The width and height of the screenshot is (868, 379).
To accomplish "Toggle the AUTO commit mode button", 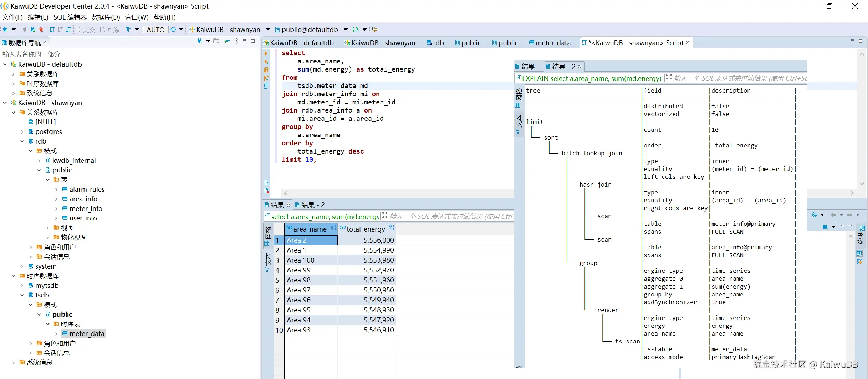I will click(155, 30).
